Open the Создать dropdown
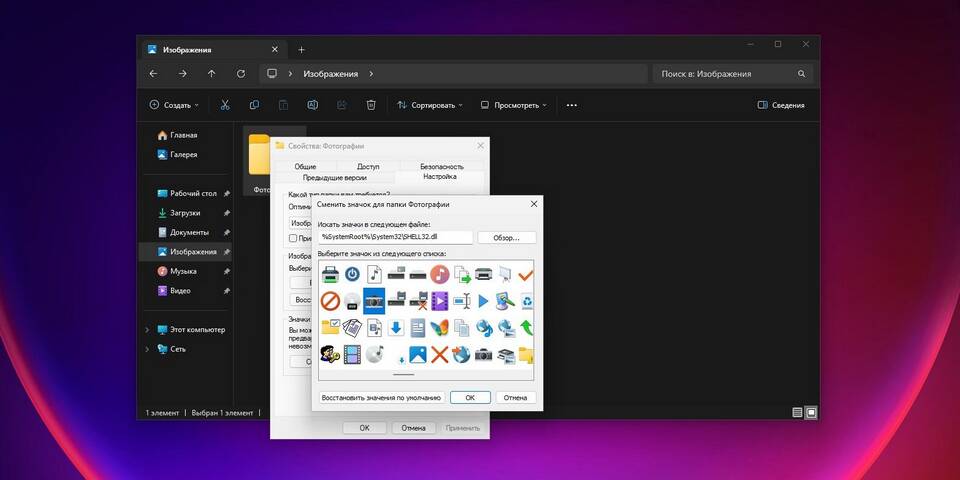 (174, 105)
